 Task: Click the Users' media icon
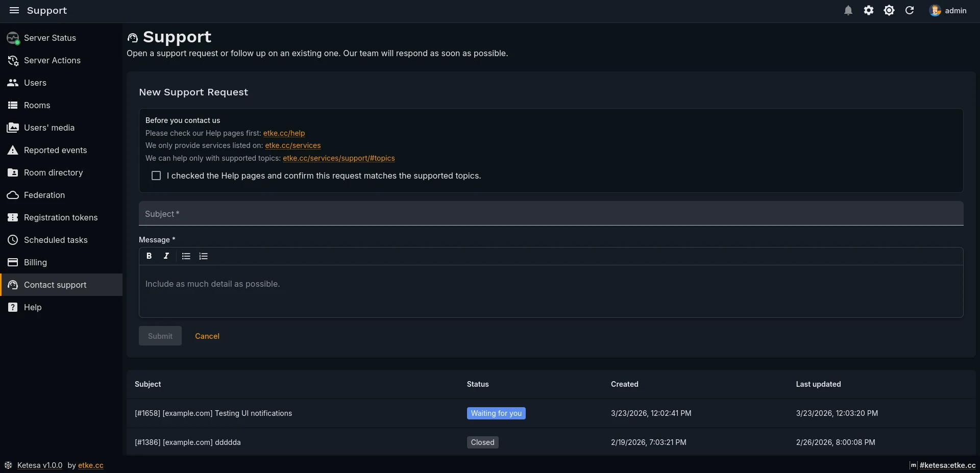[13, 128]
